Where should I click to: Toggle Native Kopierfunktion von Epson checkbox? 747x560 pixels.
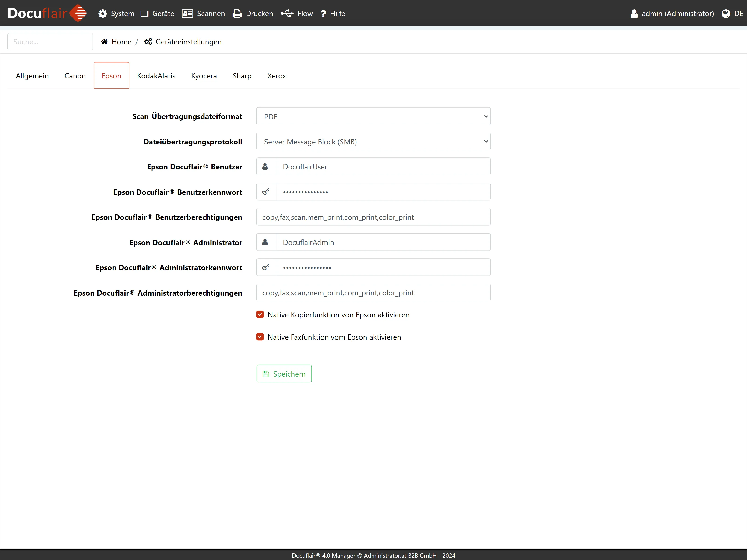point(260,315)
